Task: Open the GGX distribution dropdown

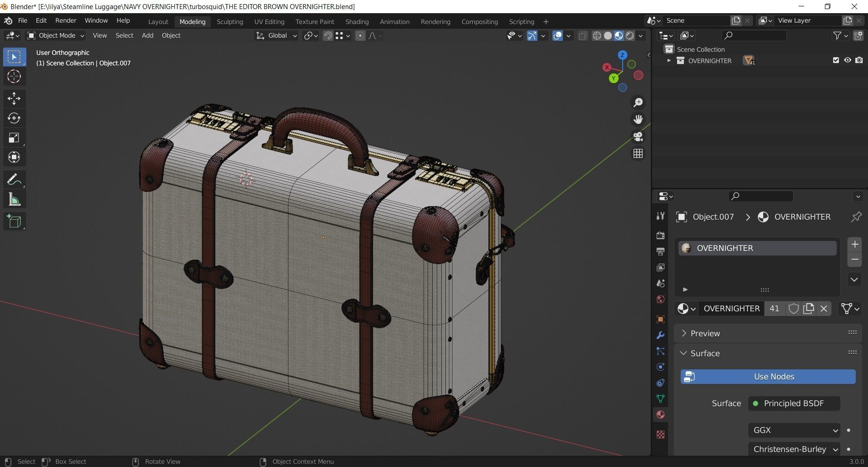Action: [x=794, y=430]
